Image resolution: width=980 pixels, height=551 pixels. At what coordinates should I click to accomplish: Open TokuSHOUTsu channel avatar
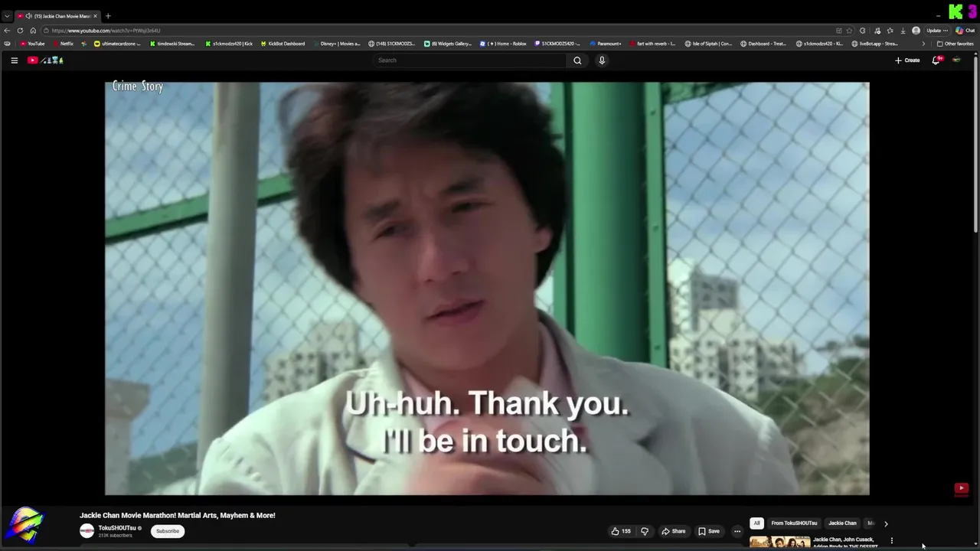point(87,531)
